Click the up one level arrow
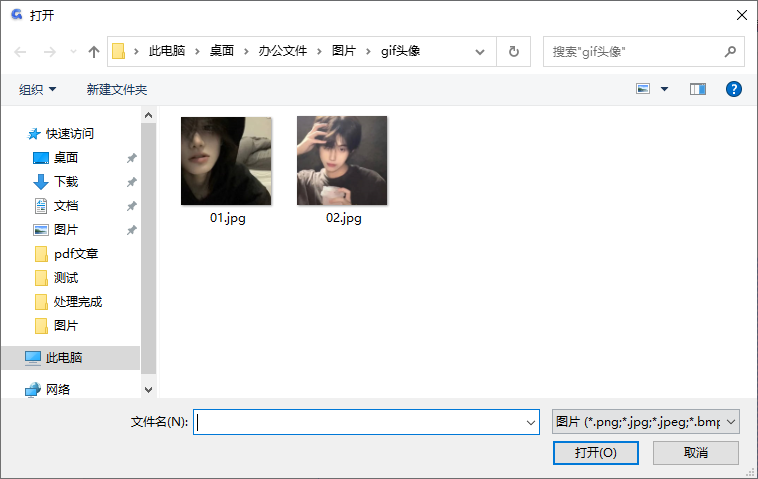758x479 pixels. point(94,51)
